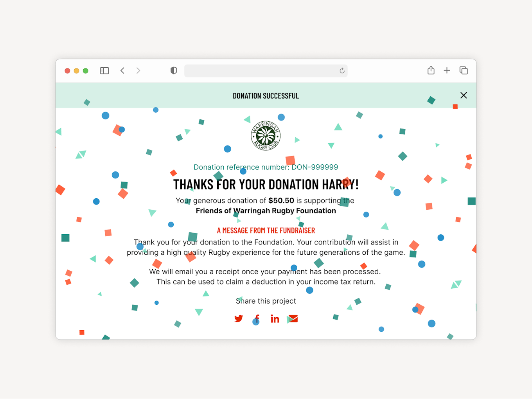Click Friends of Warringah Rugby Foundation name
Image resolution: width=532 pixels, height=399 pixels.
266,211
